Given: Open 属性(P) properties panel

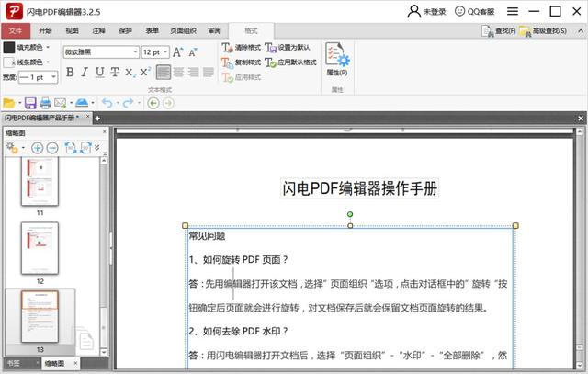Looking at the screenshot, I should [x=337, y=59].
